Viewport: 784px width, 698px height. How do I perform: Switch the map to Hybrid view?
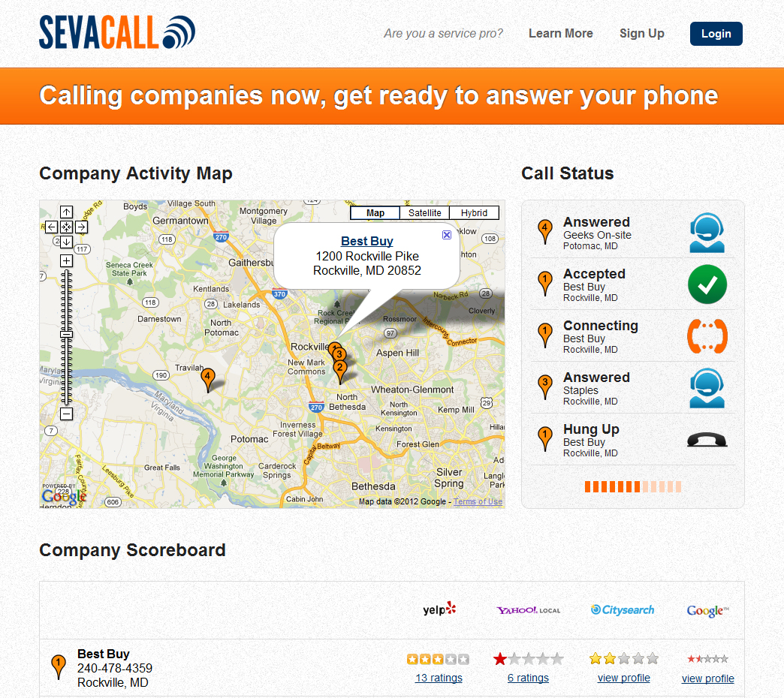(x=474, y=212)
